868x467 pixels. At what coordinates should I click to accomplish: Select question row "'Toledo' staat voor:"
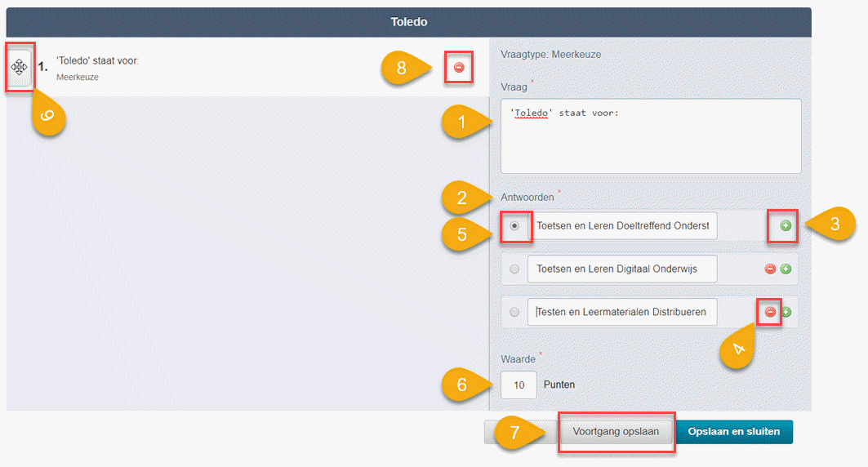(248, 68)
